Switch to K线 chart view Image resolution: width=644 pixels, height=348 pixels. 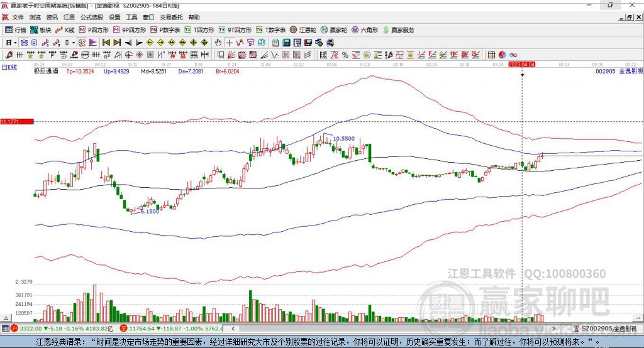pos(65,30)
